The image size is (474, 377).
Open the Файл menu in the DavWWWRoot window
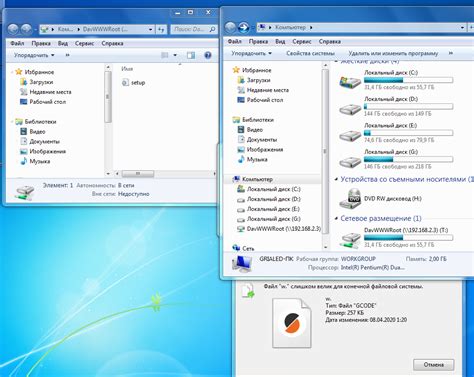tap(17, 43)
